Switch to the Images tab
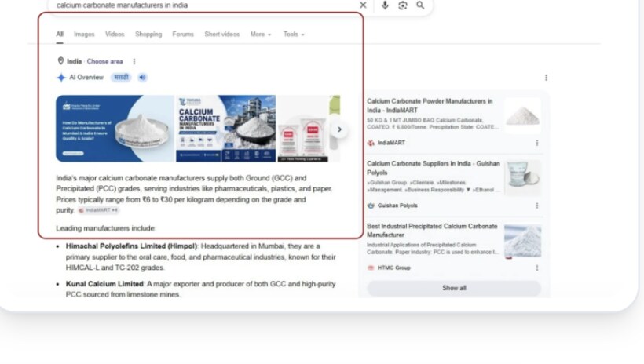644x364 pixels. click(84, 35)
